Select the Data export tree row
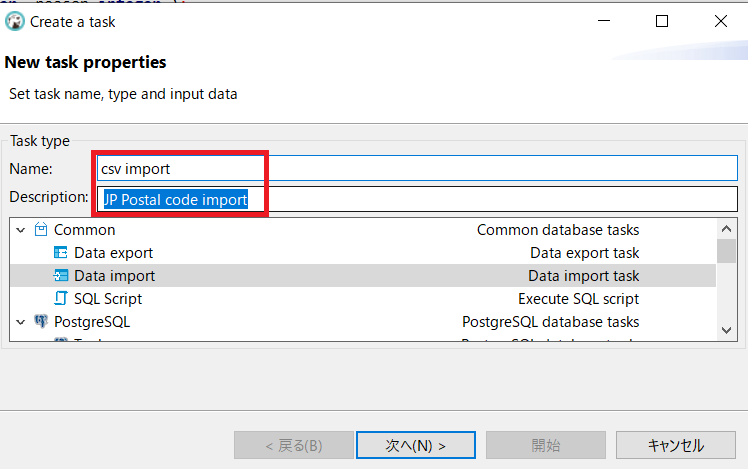Screen dimensions: 748x469 pyautogui.click(x=363, y=252)
